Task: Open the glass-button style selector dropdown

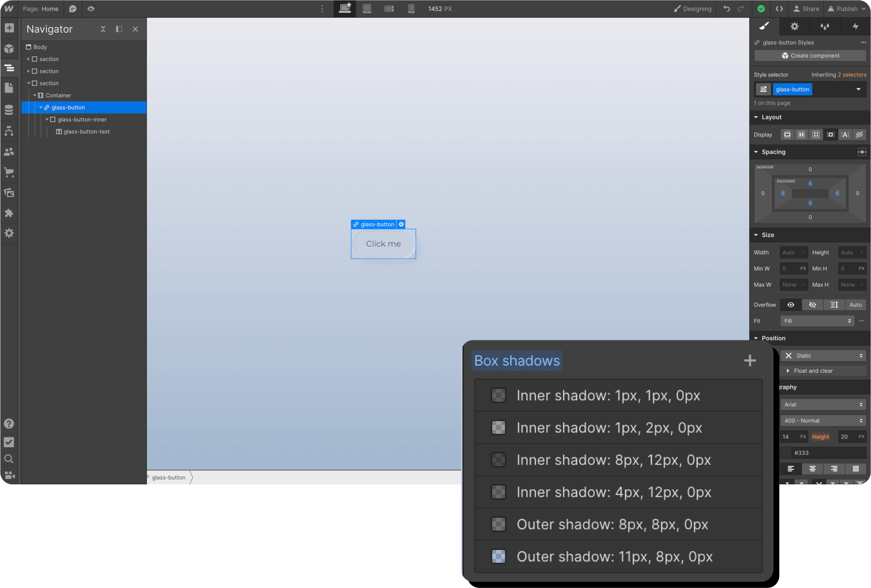Action: pyautogui.click(x=858, y=89)
